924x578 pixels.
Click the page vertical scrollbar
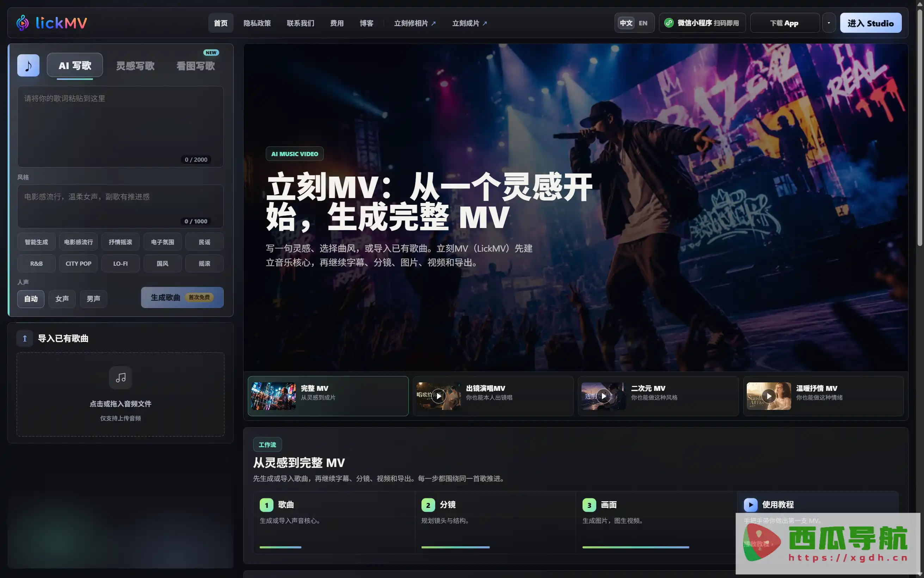coord(920,128)
